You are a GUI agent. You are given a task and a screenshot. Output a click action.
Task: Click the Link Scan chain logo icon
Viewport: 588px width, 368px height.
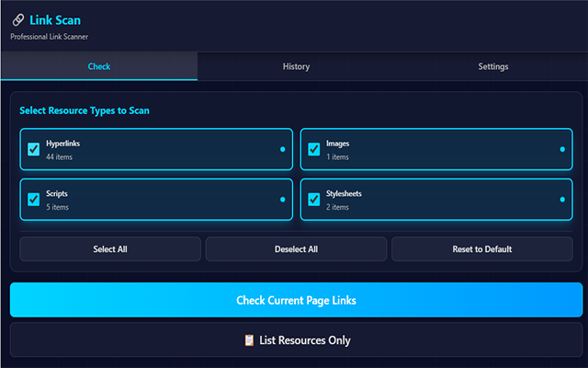[x=18, y=20]
